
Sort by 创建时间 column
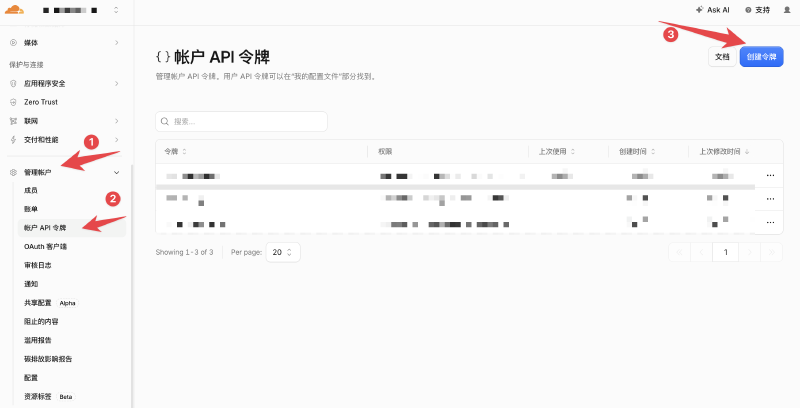[x=637, y=151]
